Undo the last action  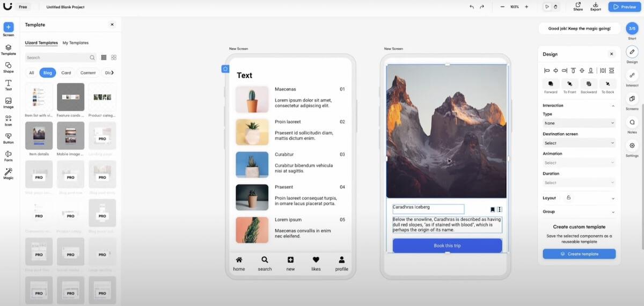[472, 6]
